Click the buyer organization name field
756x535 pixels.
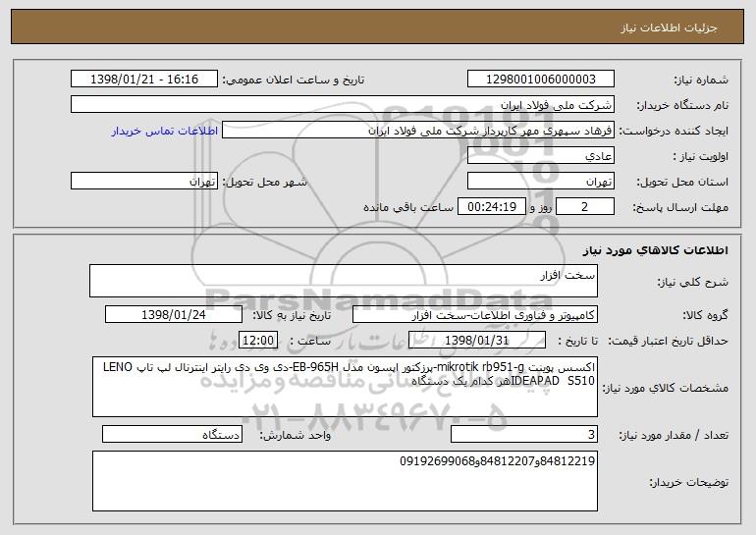pos(343,105)
